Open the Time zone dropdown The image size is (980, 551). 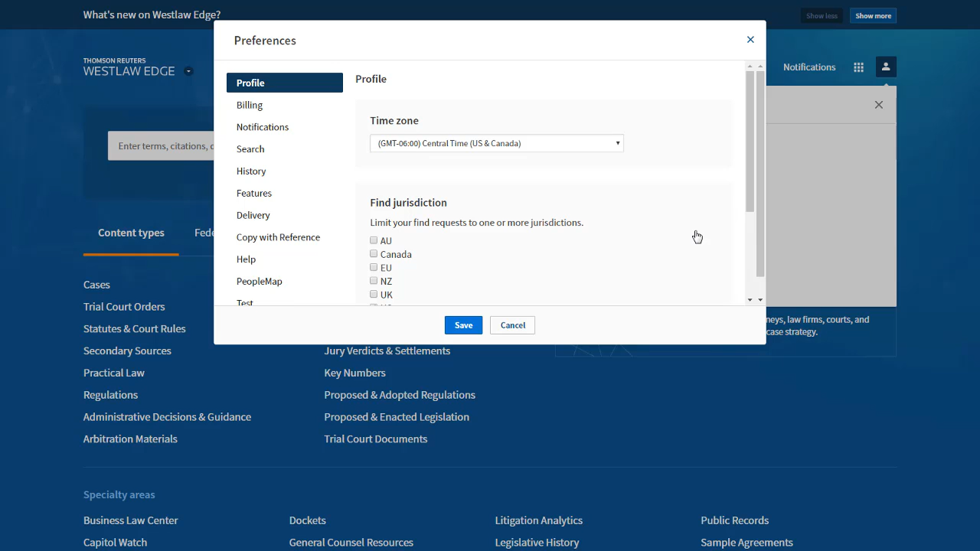pos(496,143)
